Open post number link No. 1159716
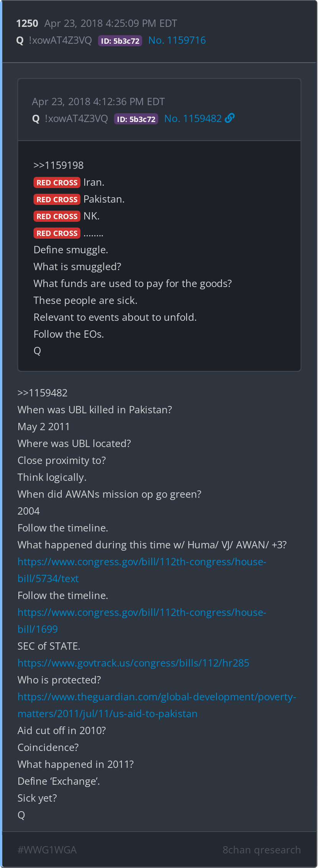 coord(177,40)
